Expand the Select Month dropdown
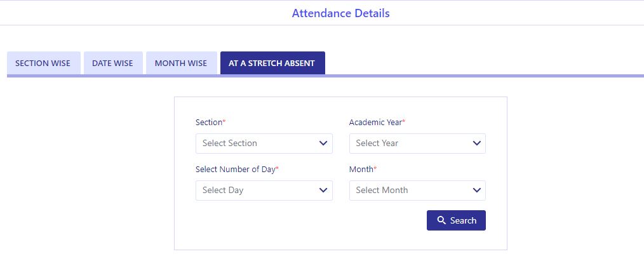Viewport: 644px width, 268px height. click(417, 191)
